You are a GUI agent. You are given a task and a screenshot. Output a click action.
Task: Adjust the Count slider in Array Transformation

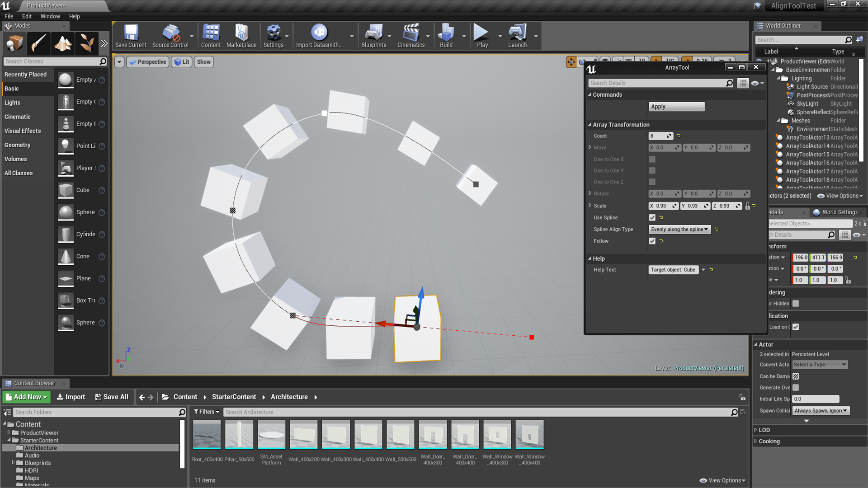point(660,136)
